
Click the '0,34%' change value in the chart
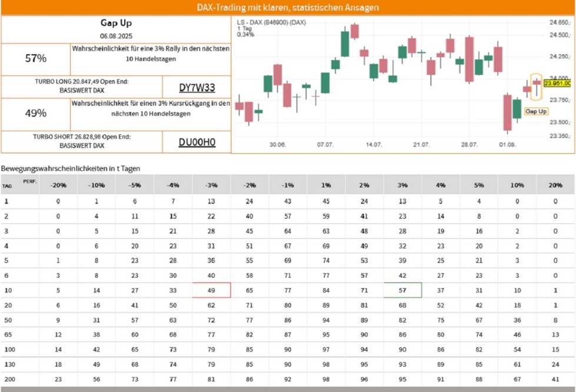pyautogui.click(x=245, y=35)
